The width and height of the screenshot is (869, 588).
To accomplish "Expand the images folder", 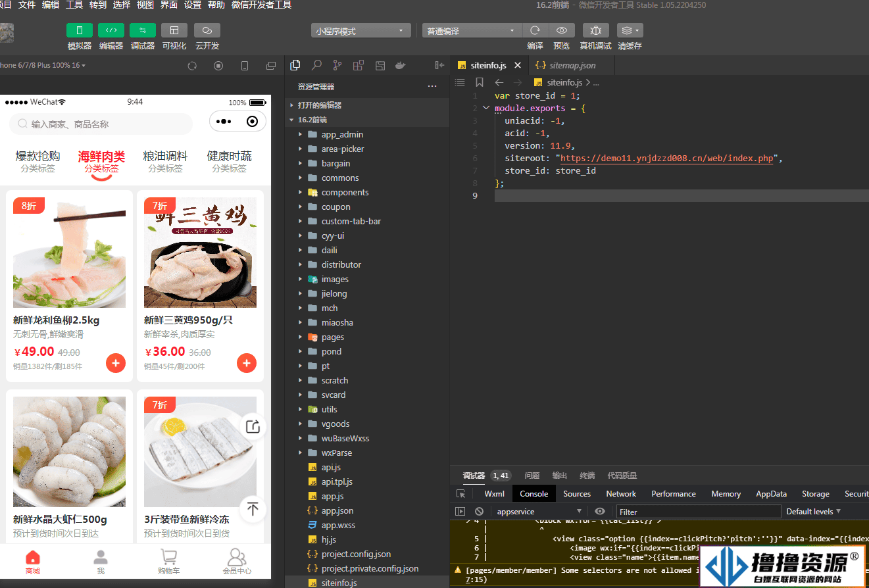I will click(x=367, y=279).
